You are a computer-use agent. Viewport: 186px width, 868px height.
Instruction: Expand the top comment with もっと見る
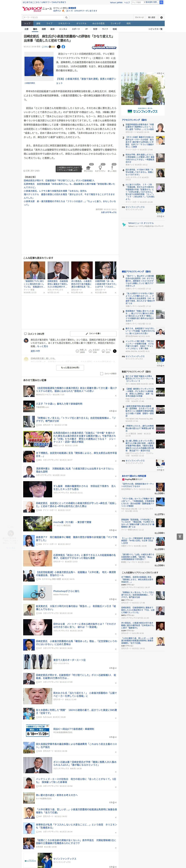click(43, 346)
